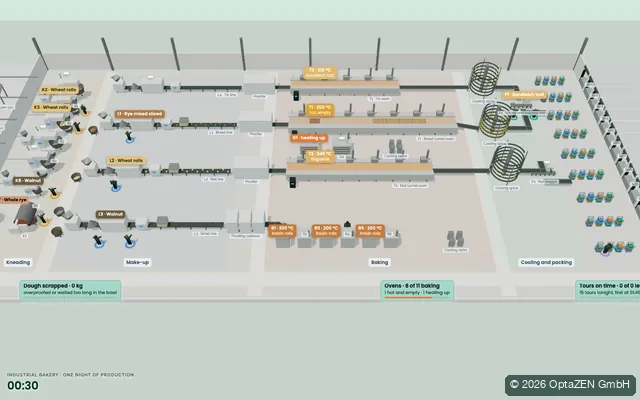Click the T2 · 240 °C Baguette label
This screenshot has height=400, width=640.
point(320,156)
